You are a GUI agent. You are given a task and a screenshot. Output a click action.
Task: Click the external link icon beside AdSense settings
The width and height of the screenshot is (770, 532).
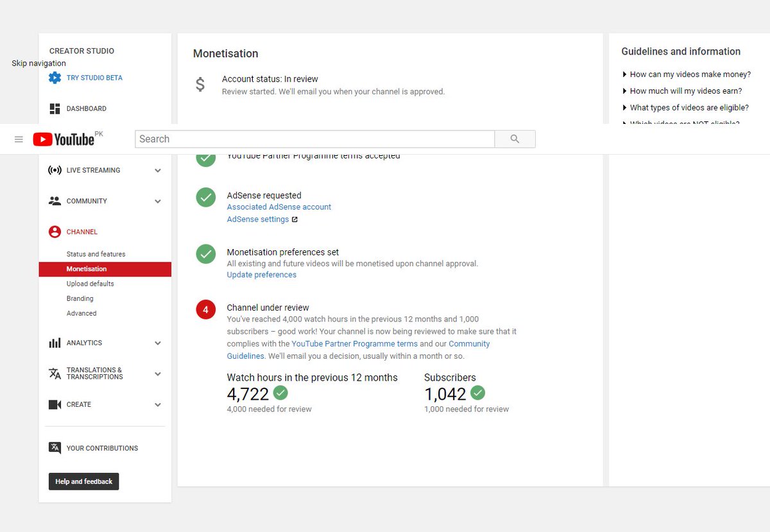(295, 219)
